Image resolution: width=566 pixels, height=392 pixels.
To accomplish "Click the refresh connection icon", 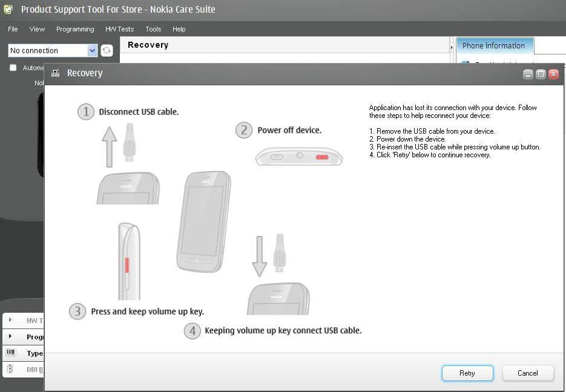I will 107,50.
